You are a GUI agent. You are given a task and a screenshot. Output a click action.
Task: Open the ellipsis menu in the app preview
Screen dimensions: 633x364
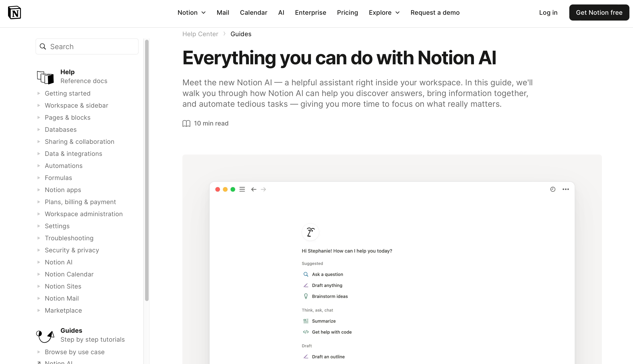tap(566, 189)
